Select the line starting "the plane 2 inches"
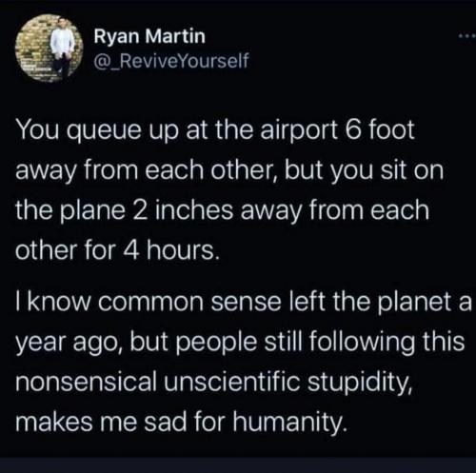Image resolution: width=476 pixels, height=473 pixels. pos(222,210)
